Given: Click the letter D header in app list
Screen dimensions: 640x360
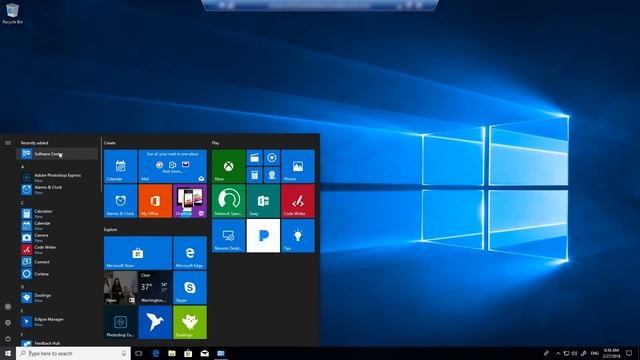Looking at the screenshot, I should (22, 287).
